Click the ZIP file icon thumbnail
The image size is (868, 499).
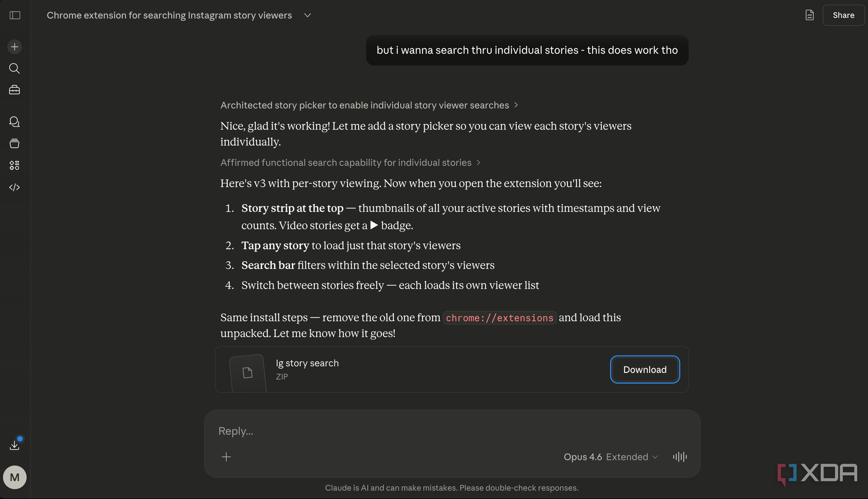tap(248, 373)
